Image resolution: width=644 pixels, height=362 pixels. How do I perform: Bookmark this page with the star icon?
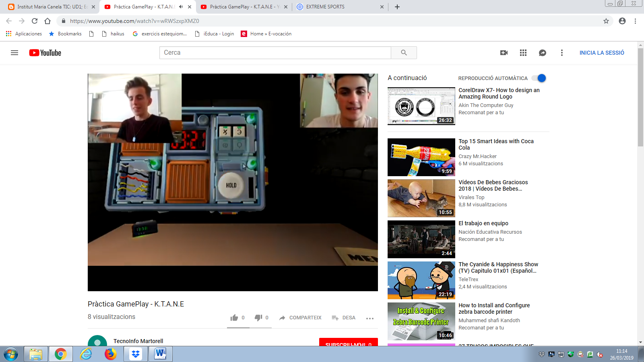point(606,21)
